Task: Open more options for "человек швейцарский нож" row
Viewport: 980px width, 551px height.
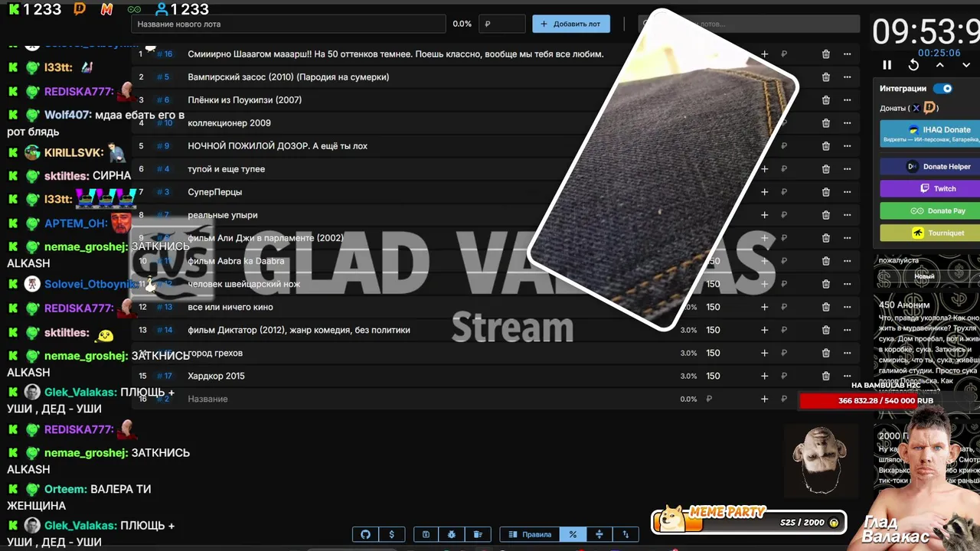Action: [x=847, y=284]
